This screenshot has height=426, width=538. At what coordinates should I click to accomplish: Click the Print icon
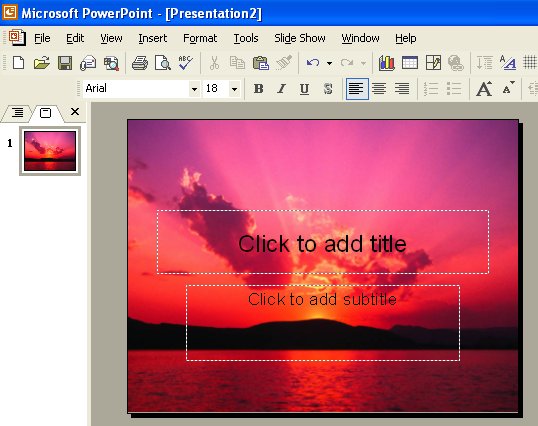pyautogui.click(x=140, y=63)
